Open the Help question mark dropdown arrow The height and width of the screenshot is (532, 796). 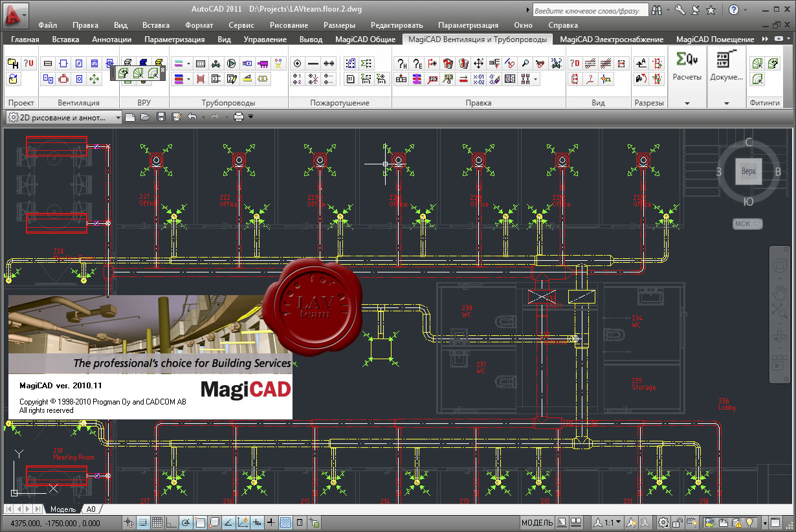744,10
